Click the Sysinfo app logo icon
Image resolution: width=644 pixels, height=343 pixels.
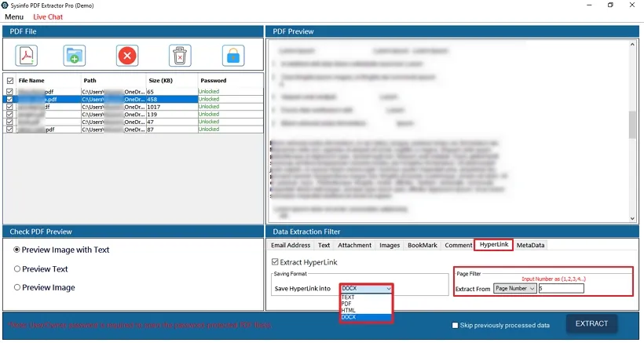point(5,5)
